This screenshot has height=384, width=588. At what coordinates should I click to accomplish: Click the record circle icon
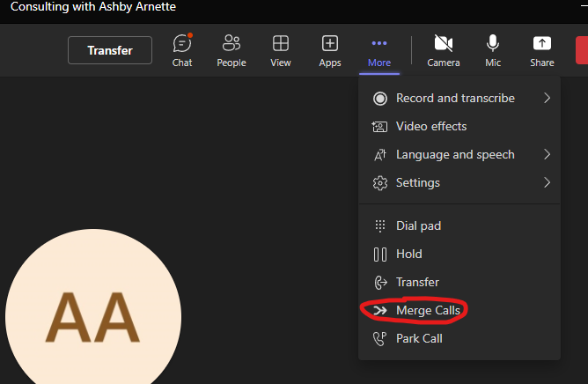380,99
